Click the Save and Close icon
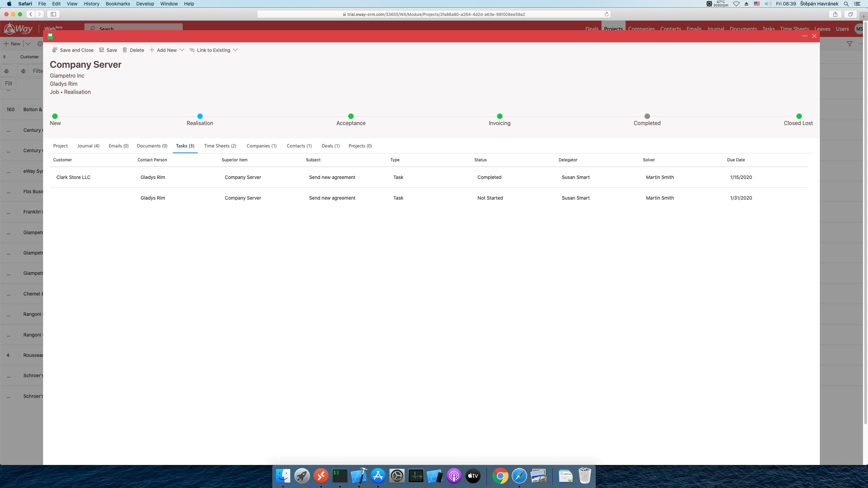This screenshot has width=868, height=488. pos(55,50)
